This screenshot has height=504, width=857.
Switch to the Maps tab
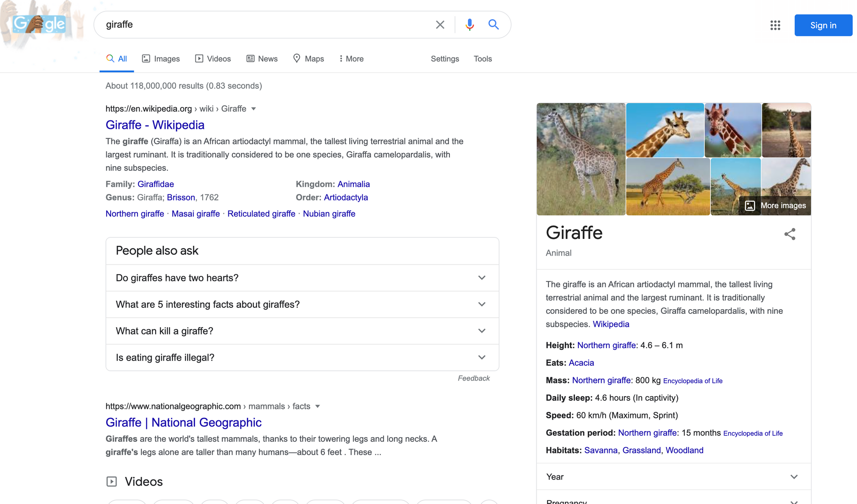309,59
